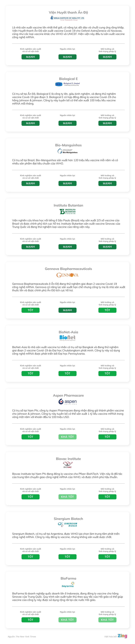
Task: Click the Sinergium Biotech logo
Action: 67,525
